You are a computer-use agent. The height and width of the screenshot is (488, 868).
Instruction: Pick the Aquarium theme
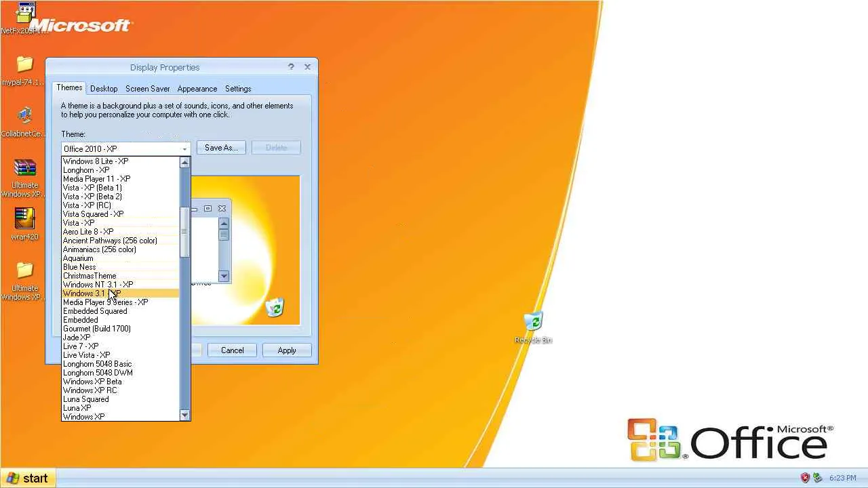(x=121, y=258)
